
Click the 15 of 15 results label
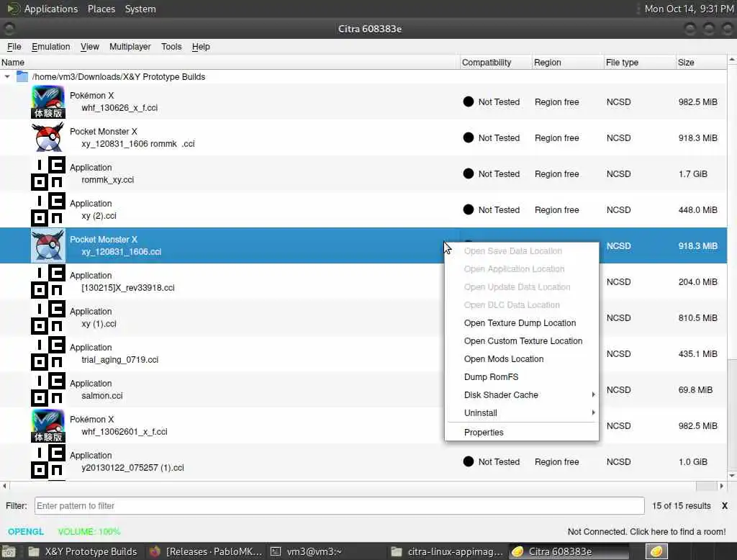681,505
